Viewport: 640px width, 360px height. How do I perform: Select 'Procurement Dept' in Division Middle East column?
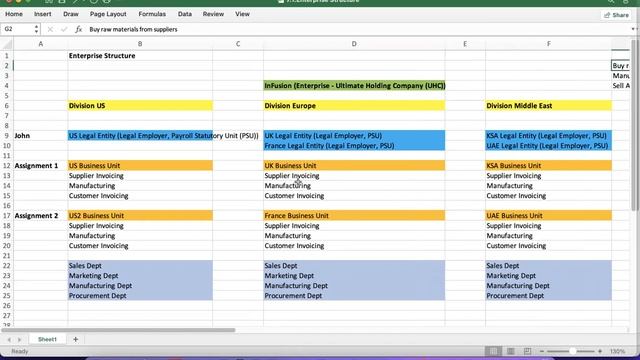(549, 296)
